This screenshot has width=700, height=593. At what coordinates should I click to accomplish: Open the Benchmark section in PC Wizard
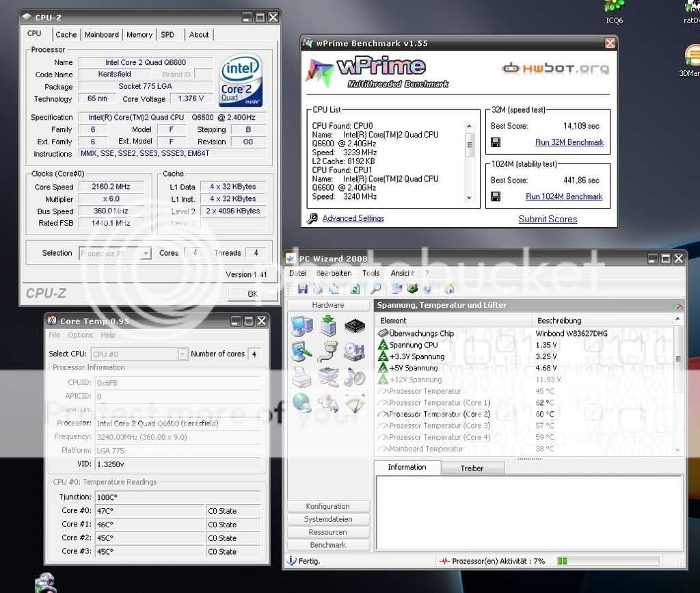click(328, 545)
